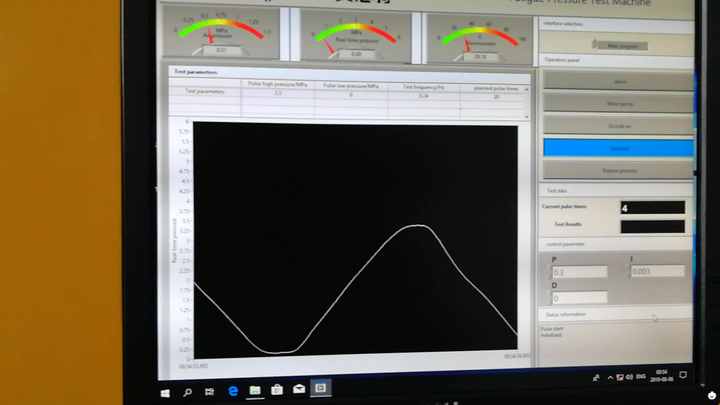Click the test frequency value cell
720x405 pixels.
(x=423, y=96)
